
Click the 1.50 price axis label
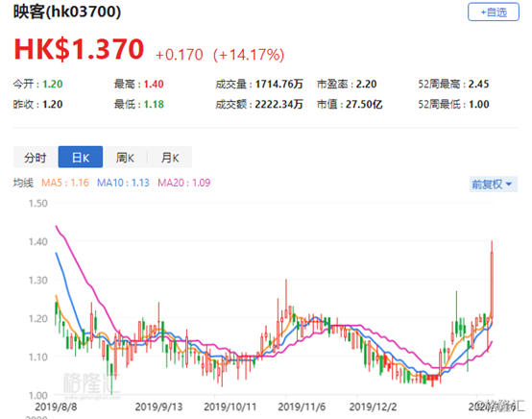coord(38,204)
